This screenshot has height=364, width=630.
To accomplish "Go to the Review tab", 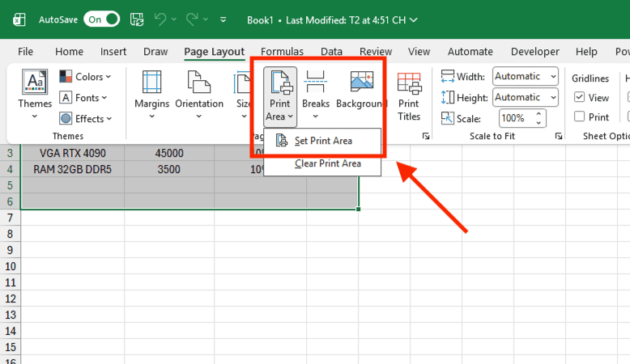I will click(x=376, y=52).
